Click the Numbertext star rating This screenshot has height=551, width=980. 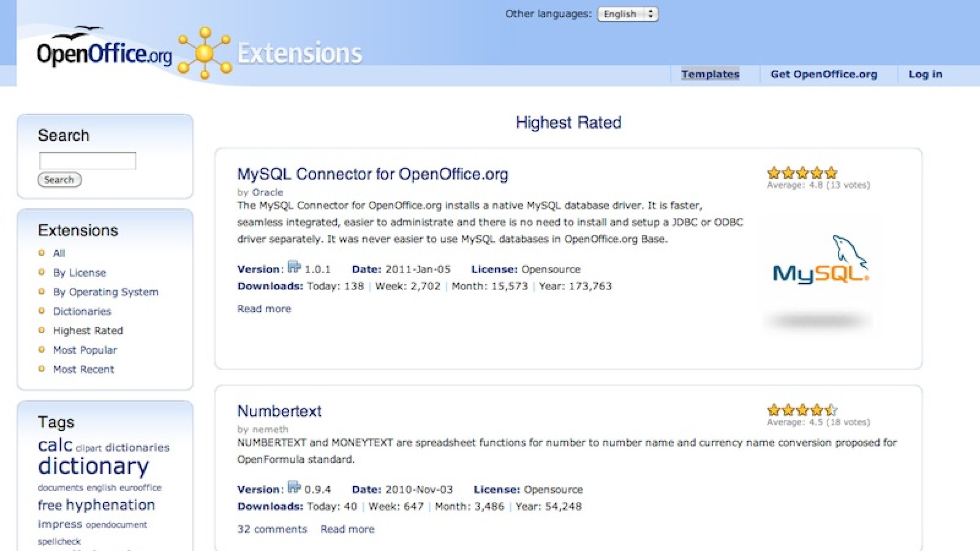click(x=802, y=410)
